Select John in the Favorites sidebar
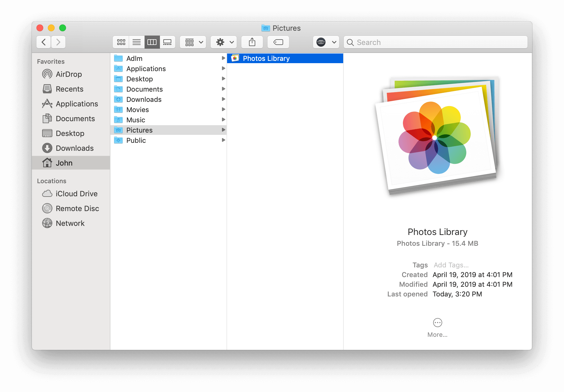The height and width of the screenshot is (392, 564). tap(65, 162)
